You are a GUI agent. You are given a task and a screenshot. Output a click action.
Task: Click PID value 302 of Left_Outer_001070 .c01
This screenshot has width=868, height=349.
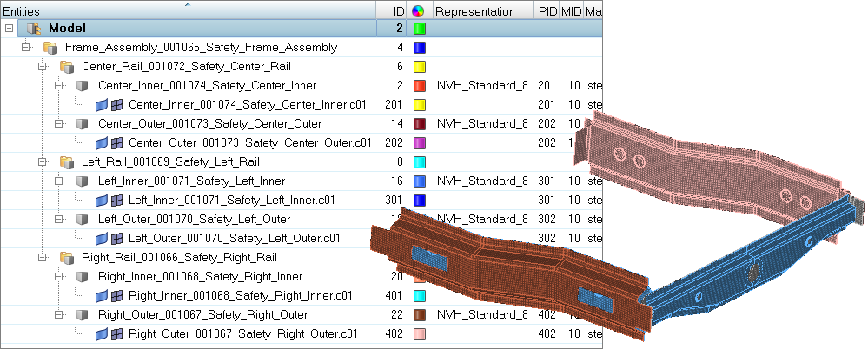(x=547, y=239)
